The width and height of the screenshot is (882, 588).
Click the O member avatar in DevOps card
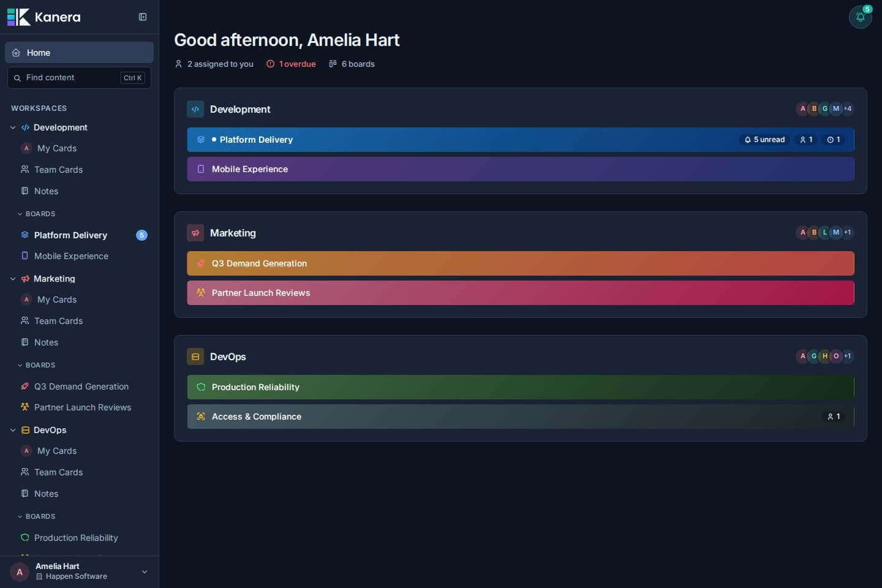point(836,356)
